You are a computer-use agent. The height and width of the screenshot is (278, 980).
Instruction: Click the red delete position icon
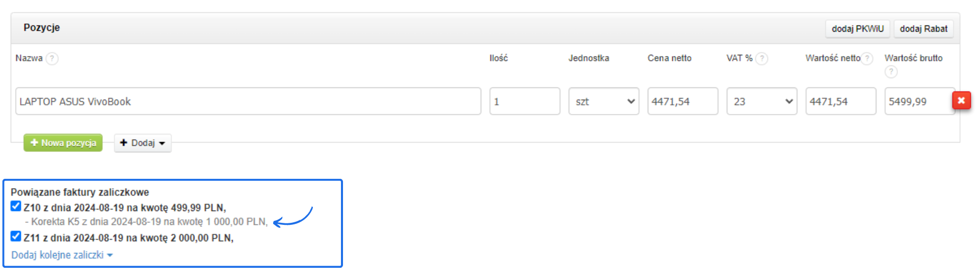click(x=961, y=101)
